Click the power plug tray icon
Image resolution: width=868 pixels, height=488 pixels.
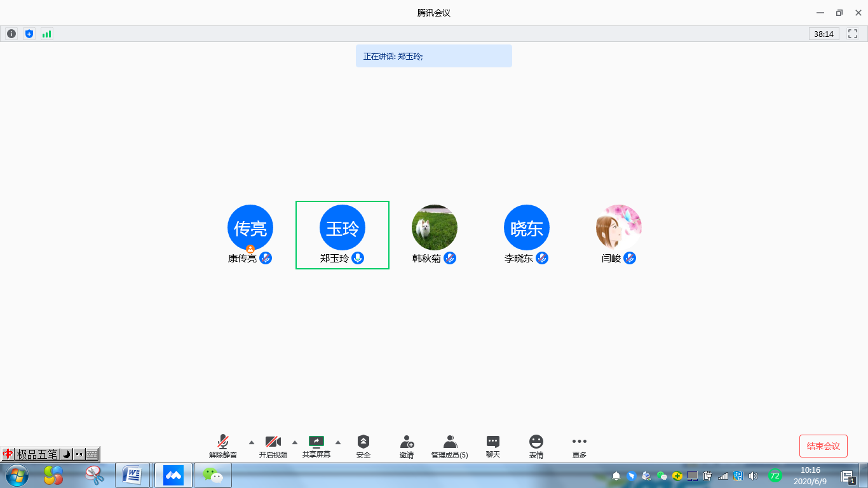point(708,475)
